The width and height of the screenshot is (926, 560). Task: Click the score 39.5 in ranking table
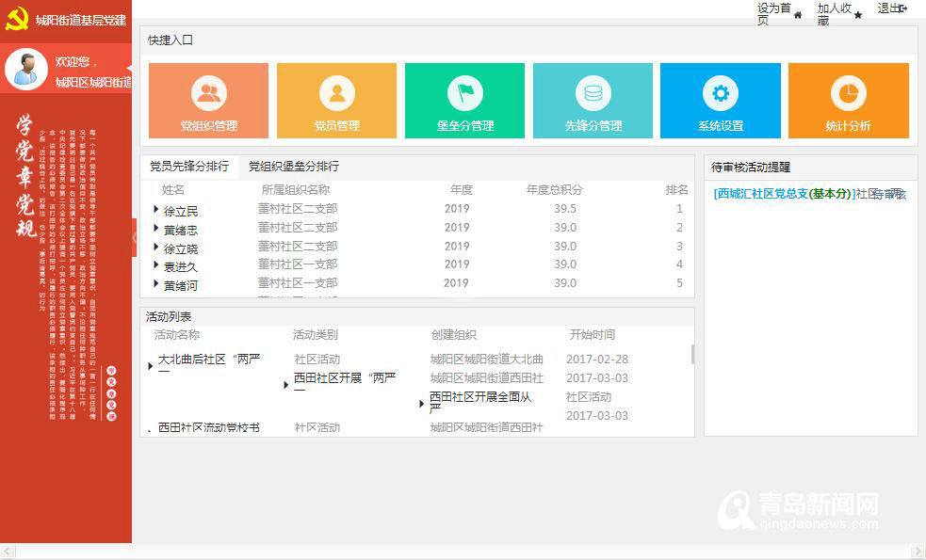565,209
